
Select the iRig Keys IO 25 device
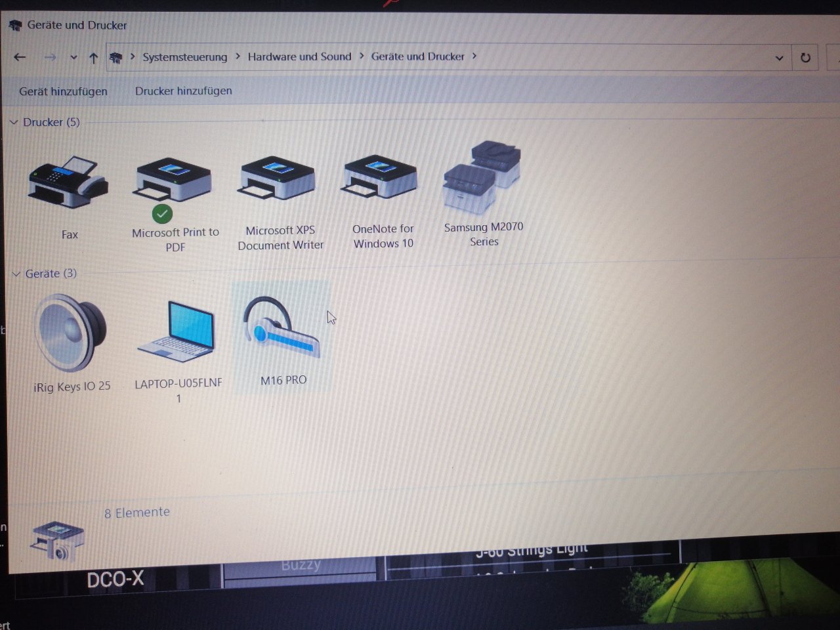[x=70, y=333]
